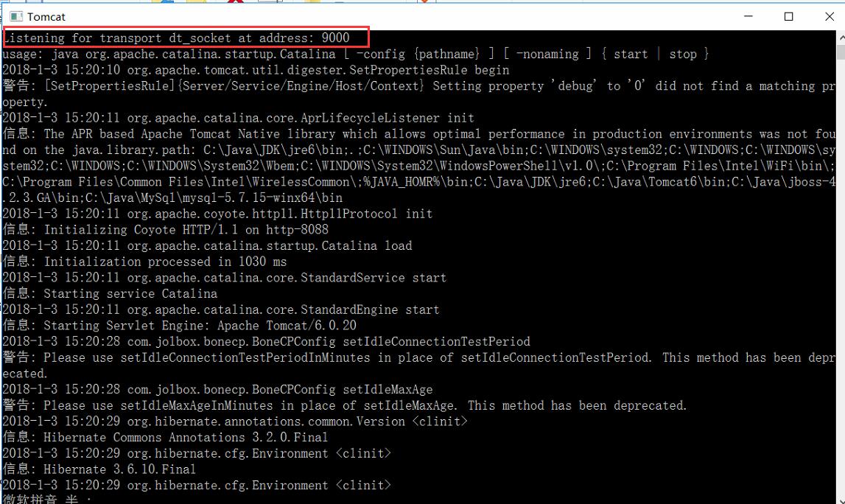Select the 'BoneCPConfig setIdleMaxAge' log line

(218, 389)
